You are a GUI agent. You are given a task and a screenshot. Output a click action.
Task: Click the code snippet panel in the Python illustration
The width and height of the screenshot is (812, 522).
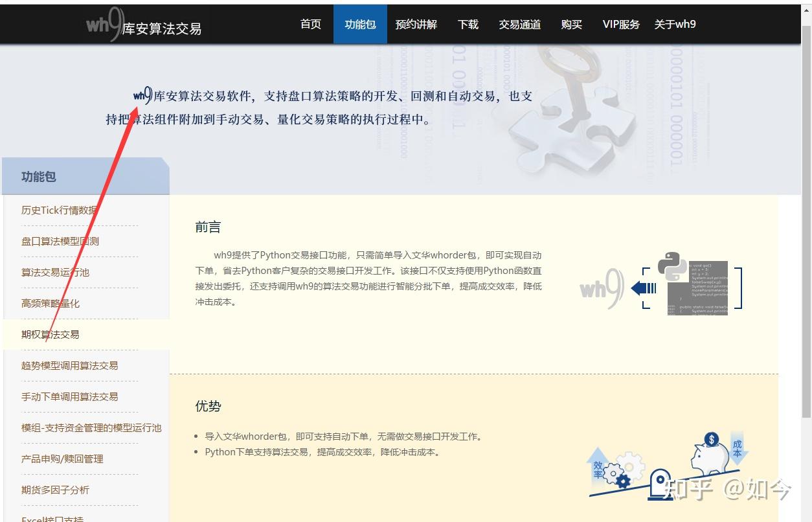coord(698,288)
